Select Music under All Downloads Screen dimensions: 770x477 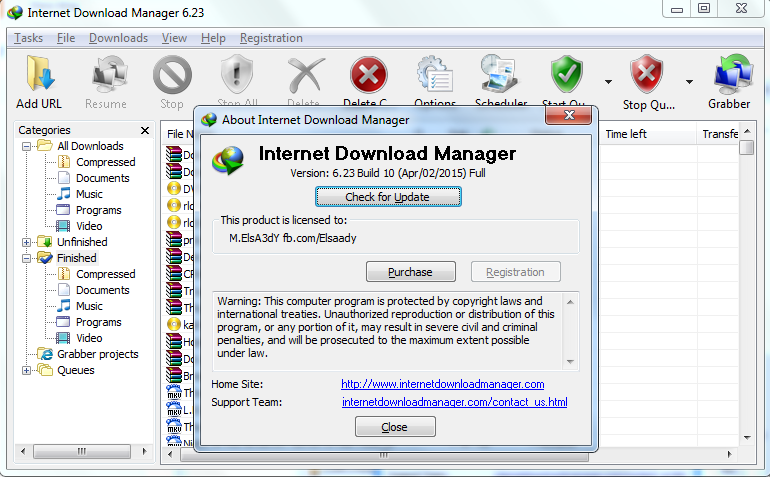[x=89, y=194]
